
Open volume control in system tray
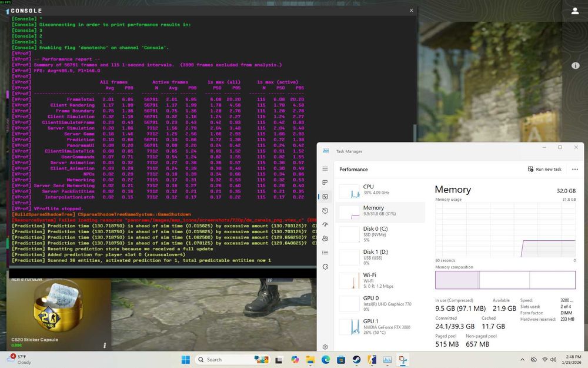pyautogui.click(x=553, y=360)
